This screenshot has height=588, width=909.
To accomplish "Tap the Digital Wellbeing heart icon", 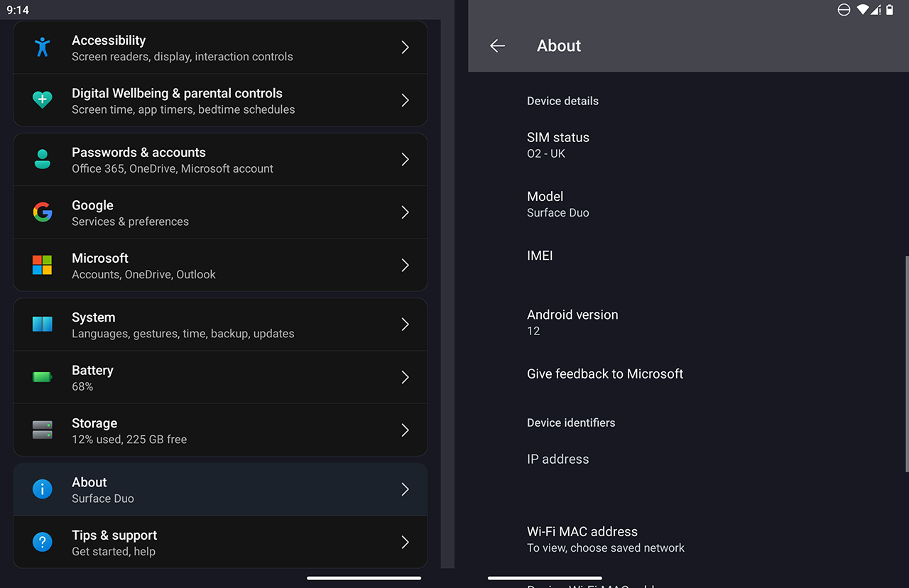I will coord(43,100).
